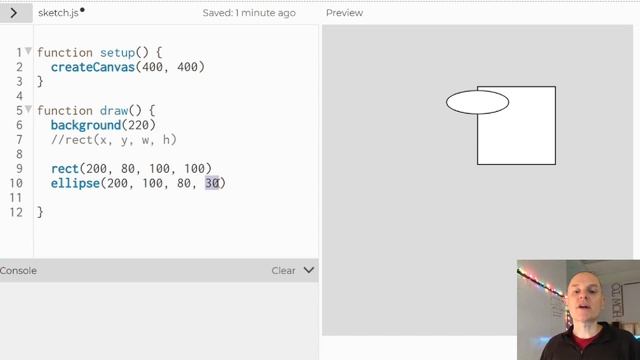Click line number 8 in the gutter
The width and height of the screenshot is (640, 360).
[x=19, y=154]
